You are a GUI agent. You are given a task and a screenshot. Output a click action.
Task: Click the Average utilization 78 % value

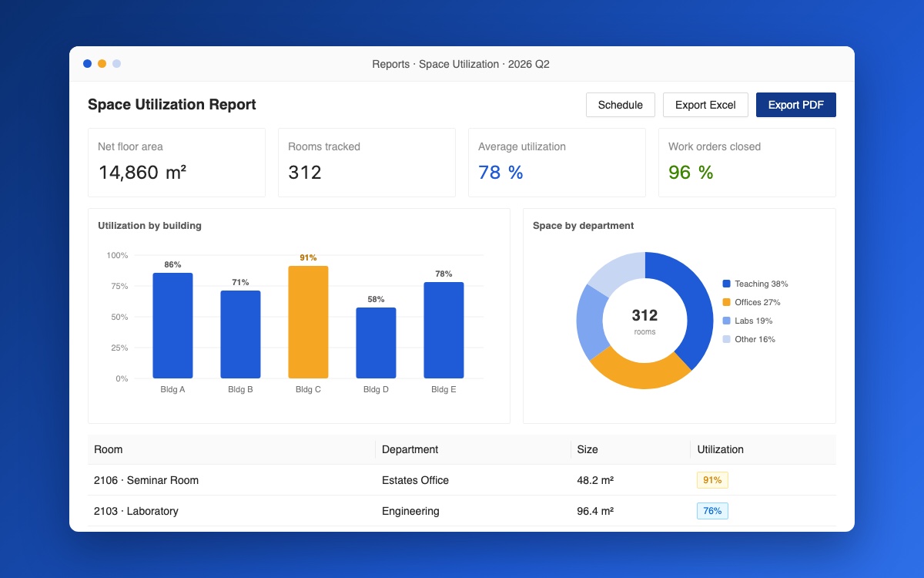[500, 173]
